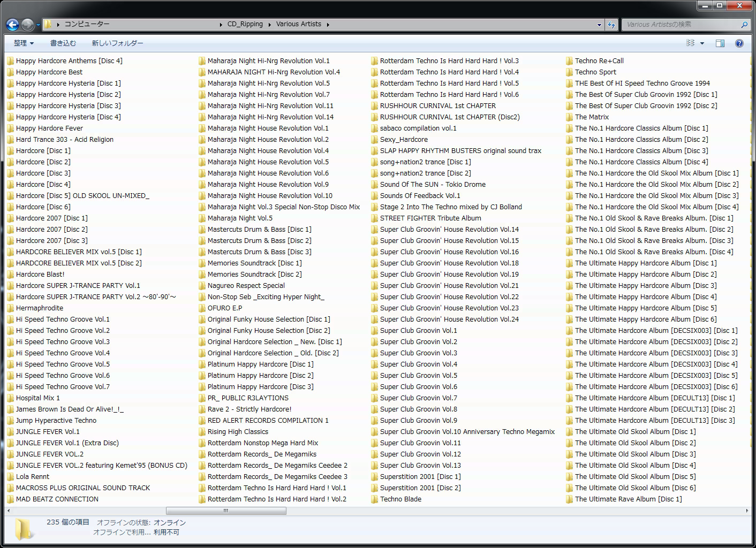Select 'Hardcore [Disc 5] OLD SKOOL UN-MIXED_' folder name
The height and width of the screenshot is (548, 756).
point(82,196)
